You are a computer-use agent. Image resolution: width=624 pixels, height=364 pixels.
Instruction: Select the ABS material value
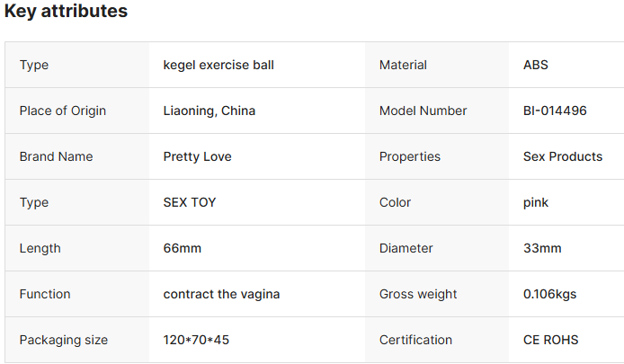535,65
